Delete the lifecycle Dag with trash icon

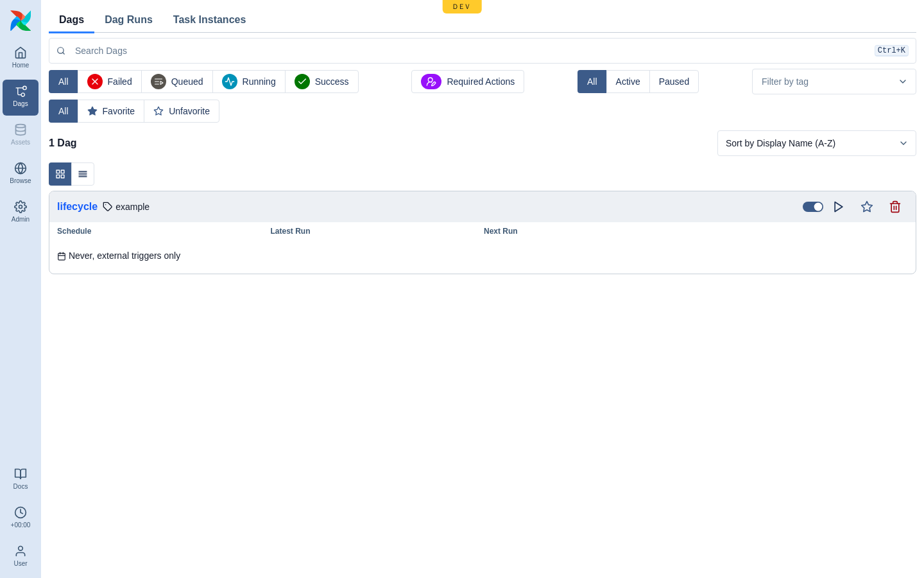coord(895,207)
